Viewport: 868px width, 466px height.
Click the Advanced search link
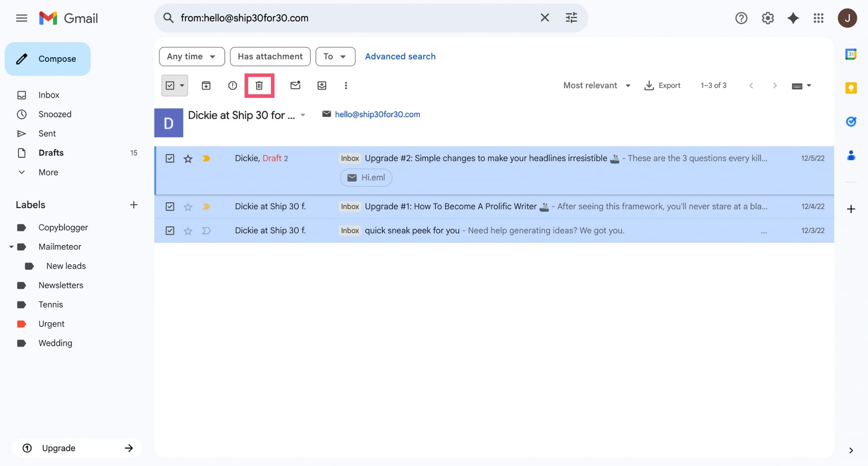coord(400,56)
